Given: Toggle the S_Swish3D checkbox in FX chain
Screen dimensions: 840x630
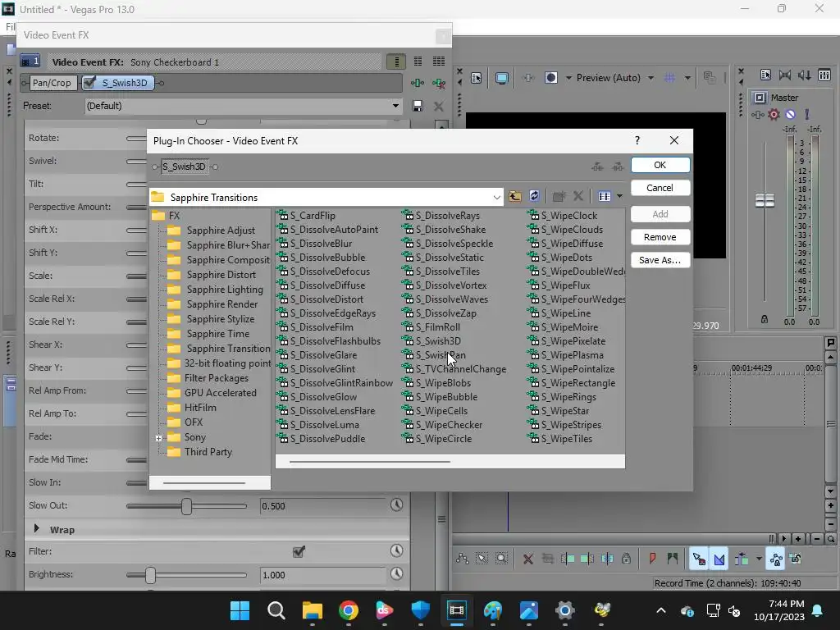Looking at the screenshot, I should click(90, 83).
